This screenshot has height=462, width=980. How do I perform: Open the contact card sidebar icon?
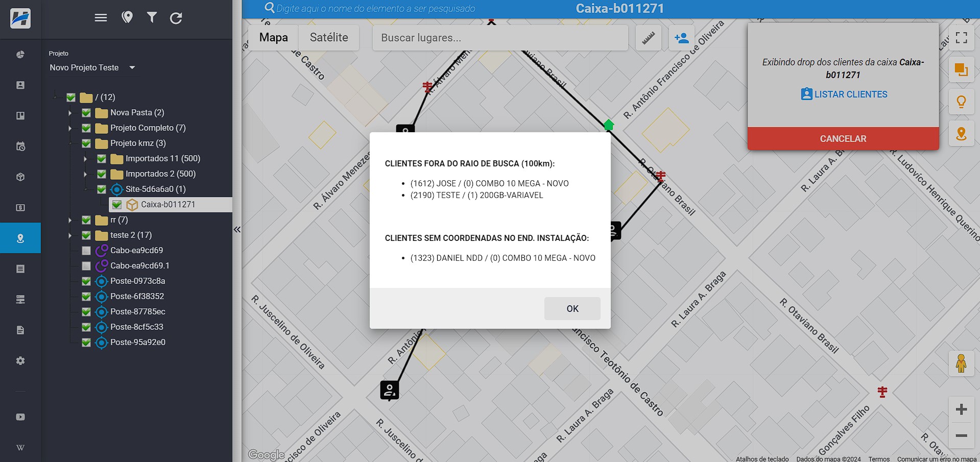point(20,85)
